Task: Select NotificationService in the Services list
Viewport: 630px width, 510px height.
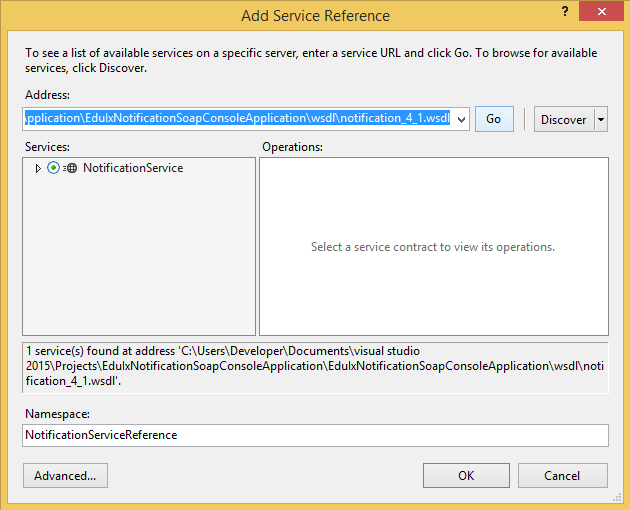Action: click(x=133, y=168)
